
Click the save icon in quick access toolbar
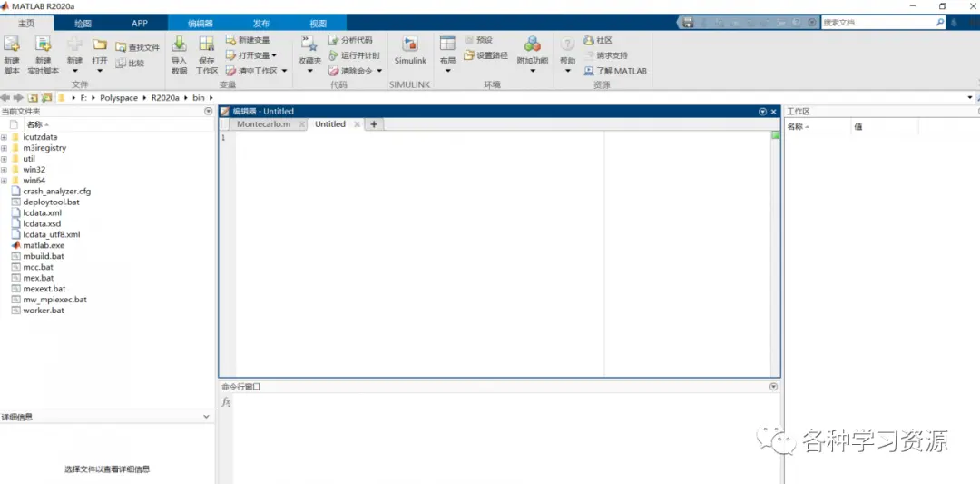coord(688,23)
